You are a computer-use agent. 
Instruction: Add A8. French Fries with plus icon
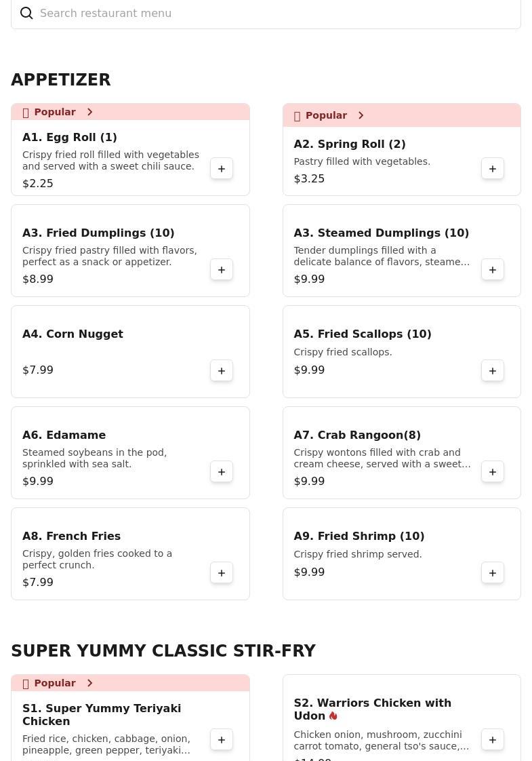(222, 572)
